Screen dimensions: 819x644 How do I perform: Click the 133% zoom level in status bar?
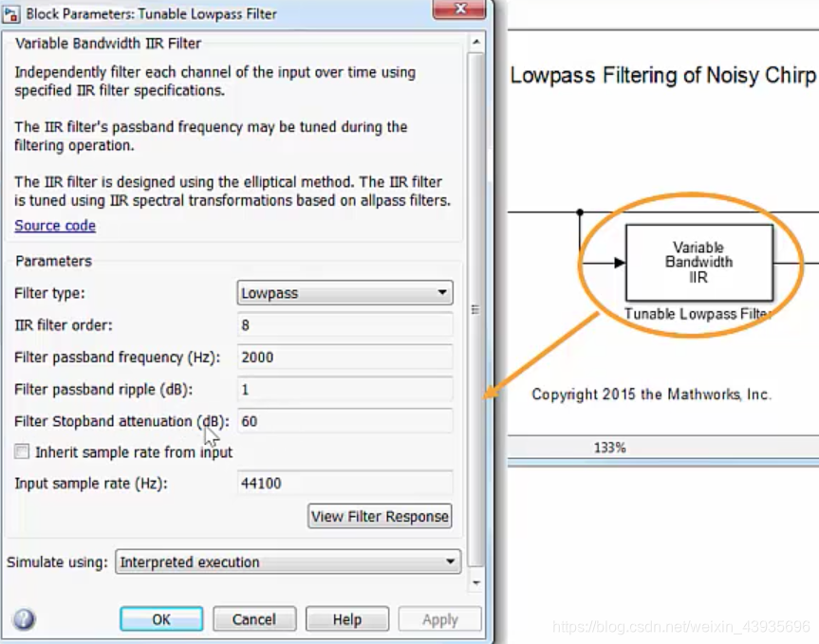tap(609, 448)
